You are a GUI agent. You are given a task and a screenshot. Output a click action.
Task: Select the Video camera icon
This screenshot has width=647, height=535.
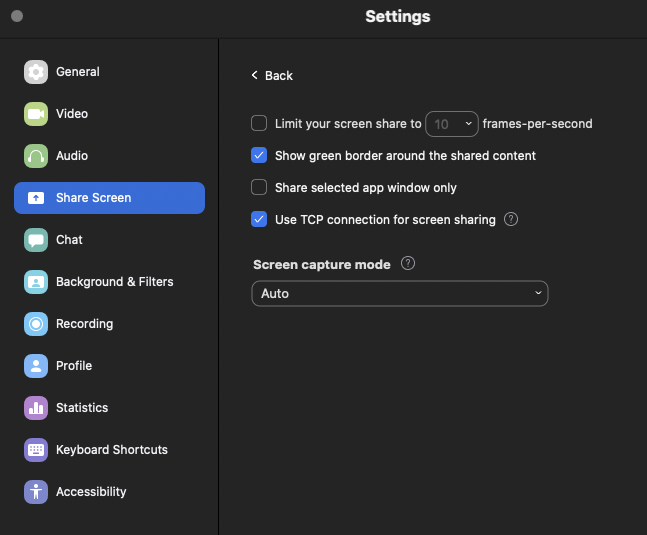point(36,114)
